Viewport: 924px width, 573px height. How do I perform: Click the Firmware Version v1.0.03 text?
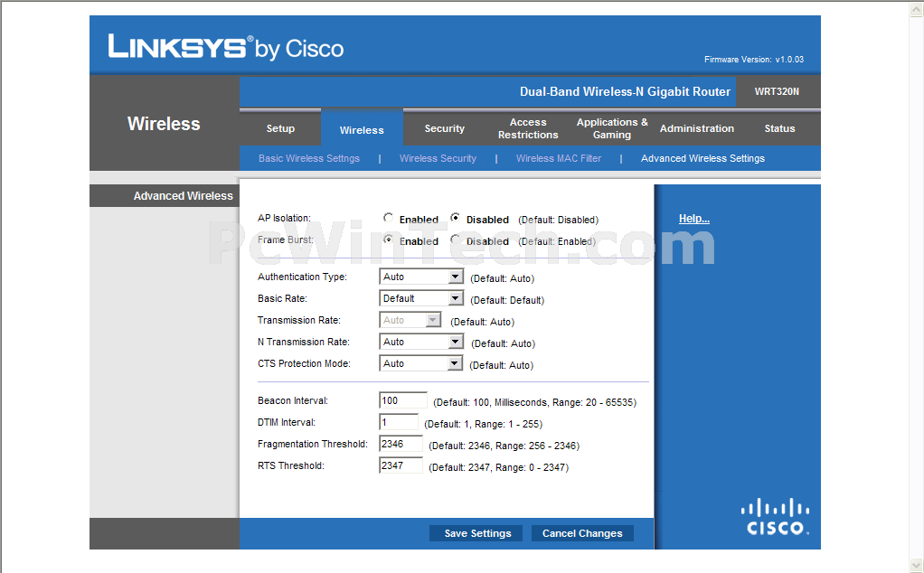click(x=754, y=60)
